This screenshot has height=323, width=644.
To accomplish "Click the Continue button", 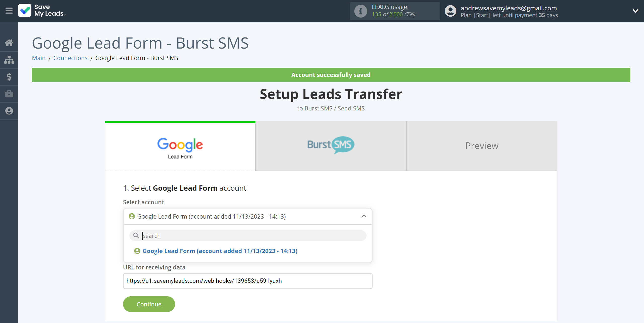I will point(149,304).
